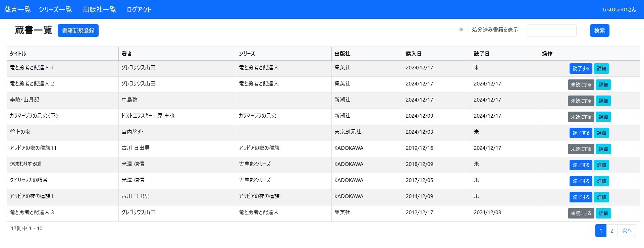The width and height of the screenshot is (644, 248).
Task: Open 詳細 for アラビアの夜の種族 II
Action: [x=601, y=197]
